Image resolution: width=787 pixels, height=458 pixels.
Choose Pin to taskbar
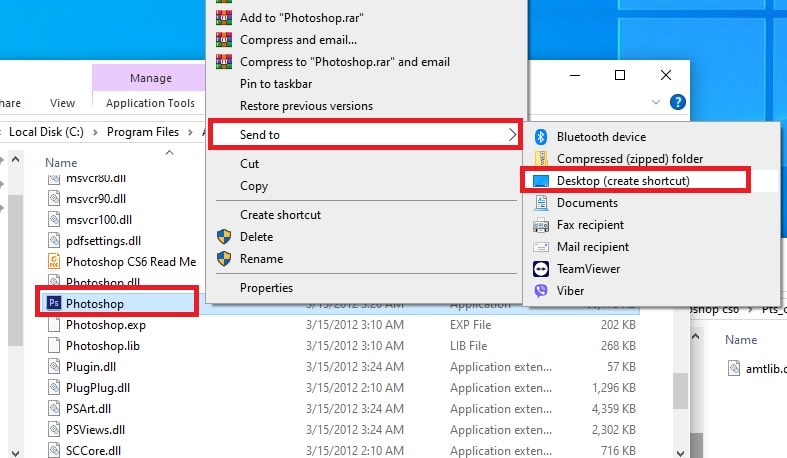[366, 84]
